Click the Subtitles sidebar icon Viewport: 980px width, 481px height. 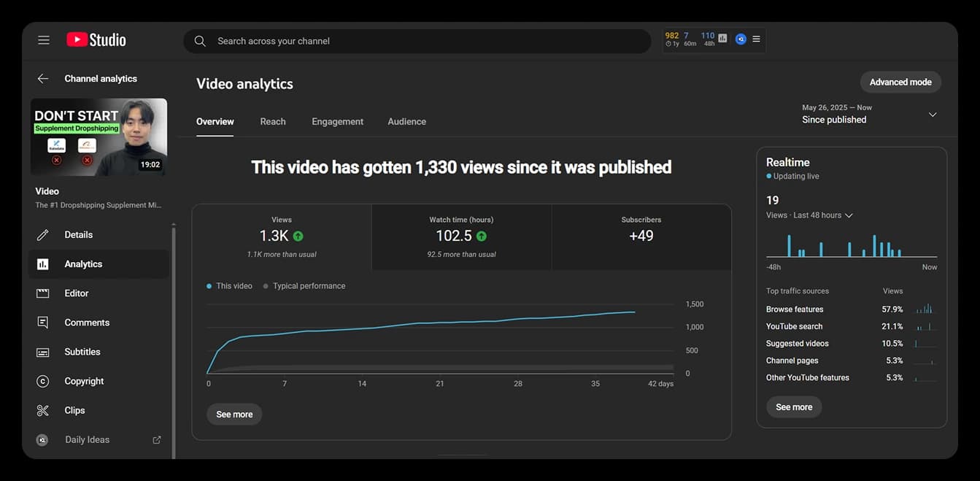click(x=44, y=351)
